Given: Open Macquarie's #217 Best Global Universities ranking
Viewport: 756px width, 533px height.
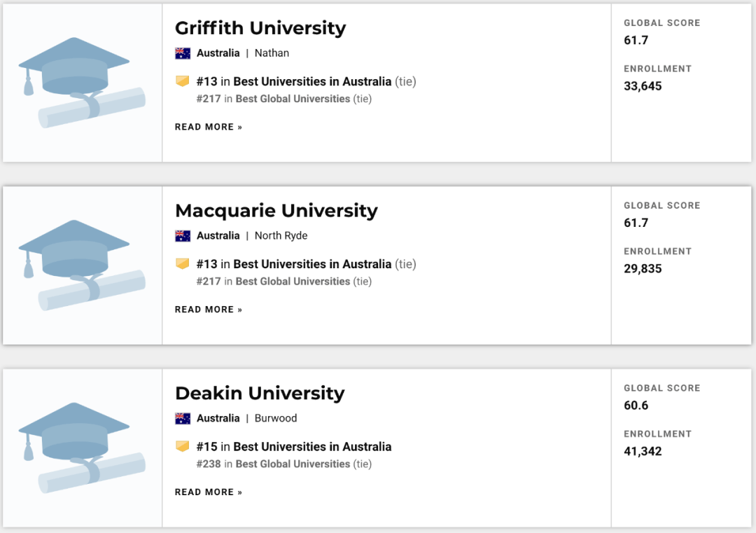Looking at the screenshot, I should 293,282.
